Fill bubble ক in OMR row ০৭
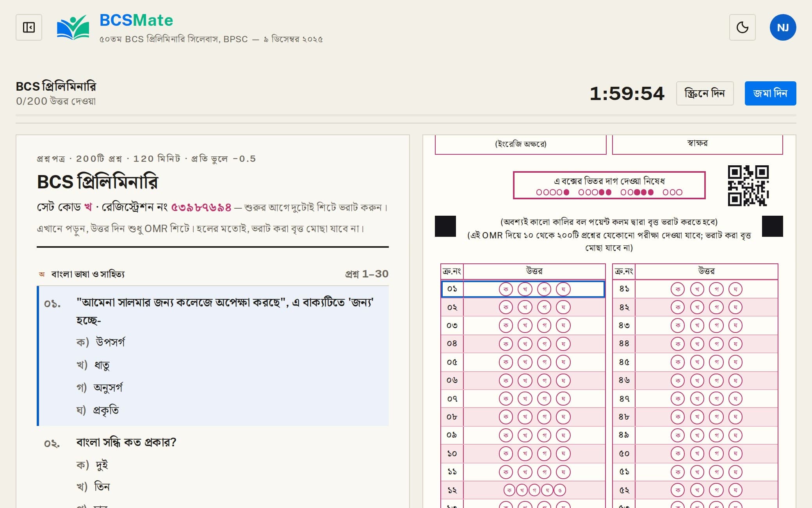Screen dimensions: 812x508 506,399
